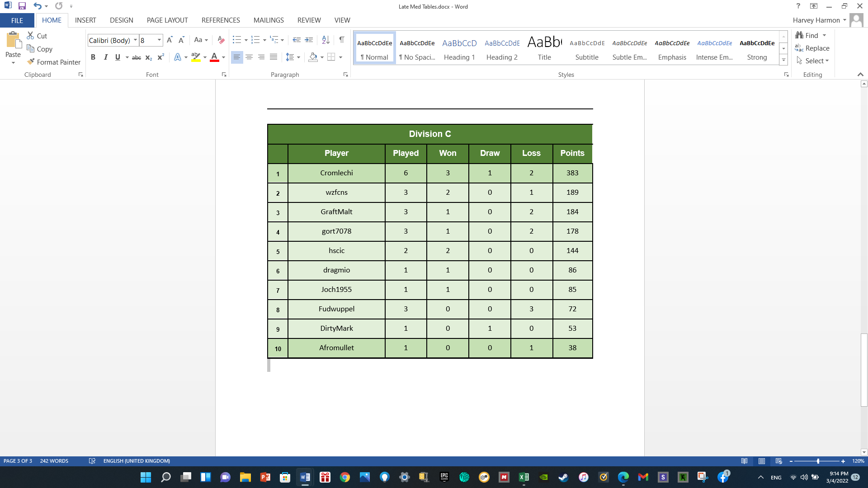
Task: Apply the Heading 1 style
Action: coord(459,48)
